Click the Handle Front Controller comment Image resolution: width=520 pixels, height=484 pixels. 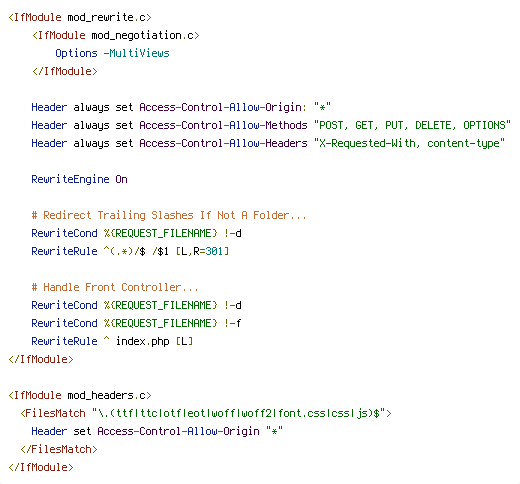(x=115, y=287)
